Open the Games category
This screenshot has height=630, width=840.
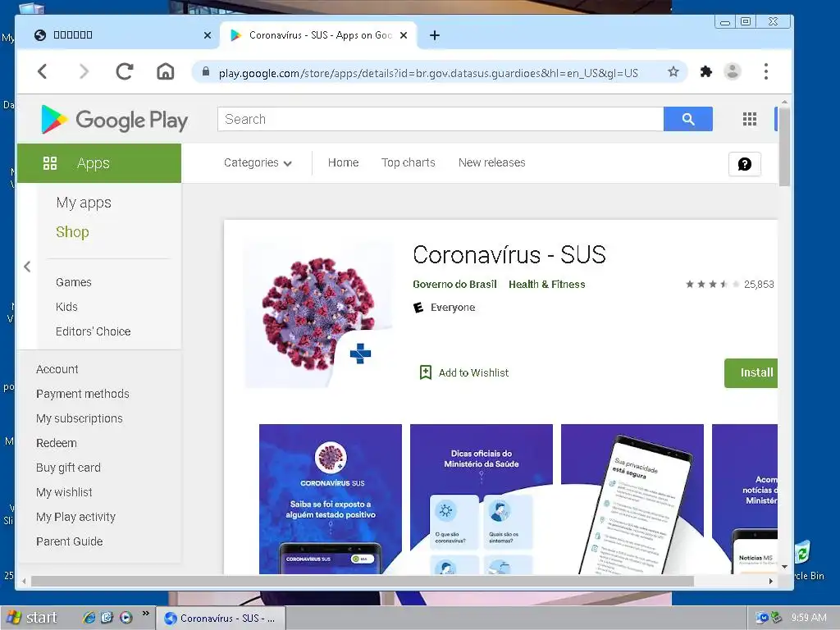(x=73, y=282)
